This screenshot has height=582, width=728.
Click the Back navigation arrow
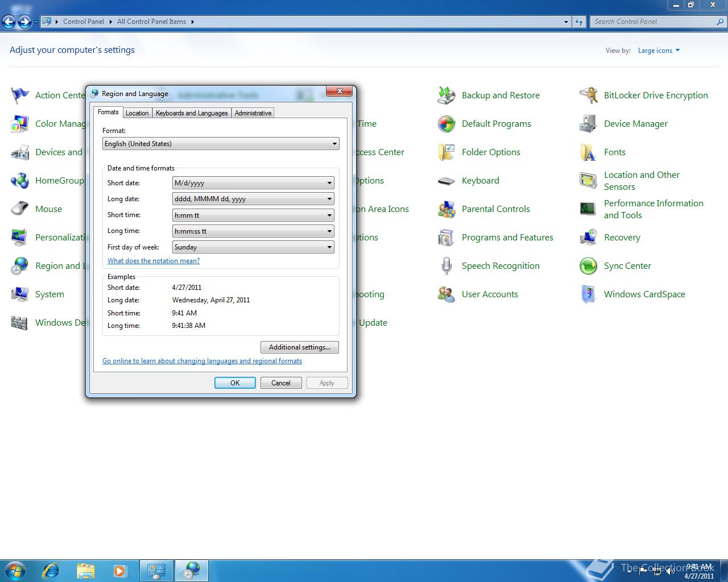pos(9,22)
